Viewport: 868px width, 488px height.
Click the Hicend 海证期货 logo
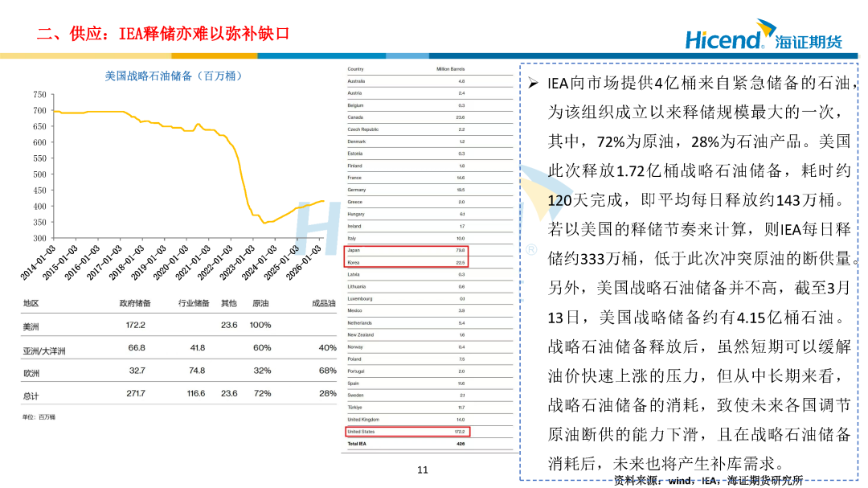(764, 35)
